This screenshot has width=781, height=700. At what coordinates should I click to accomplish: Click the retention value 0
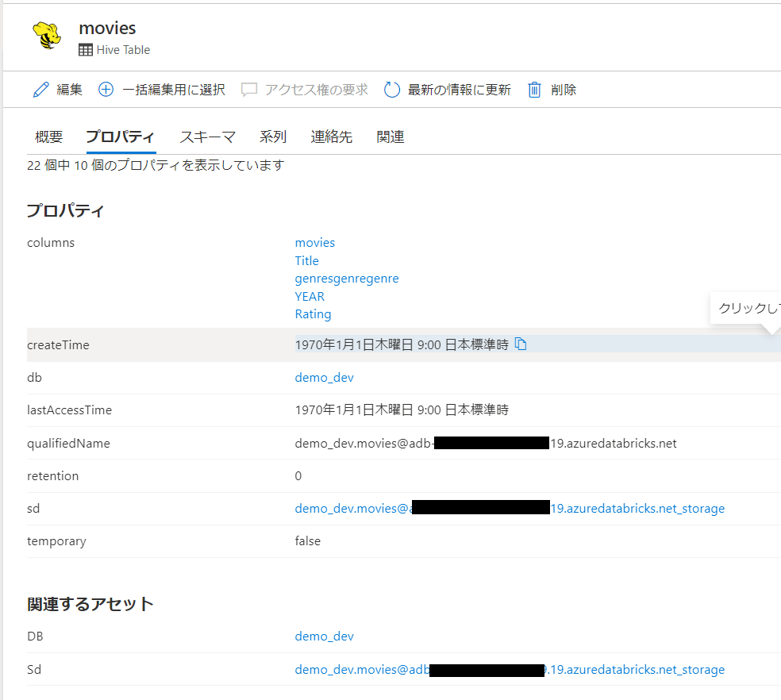click(298, 476)
